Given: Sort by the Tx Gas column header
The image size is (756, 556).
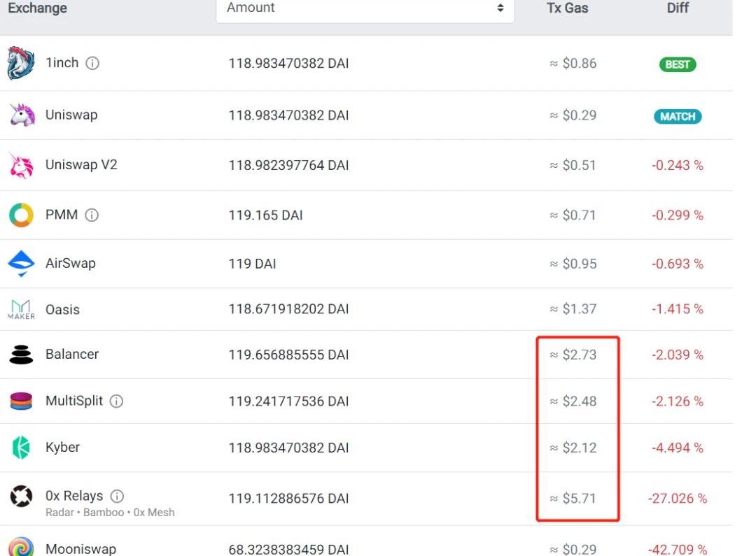Looking at the screenshot, I should click(x=567, y=8).
